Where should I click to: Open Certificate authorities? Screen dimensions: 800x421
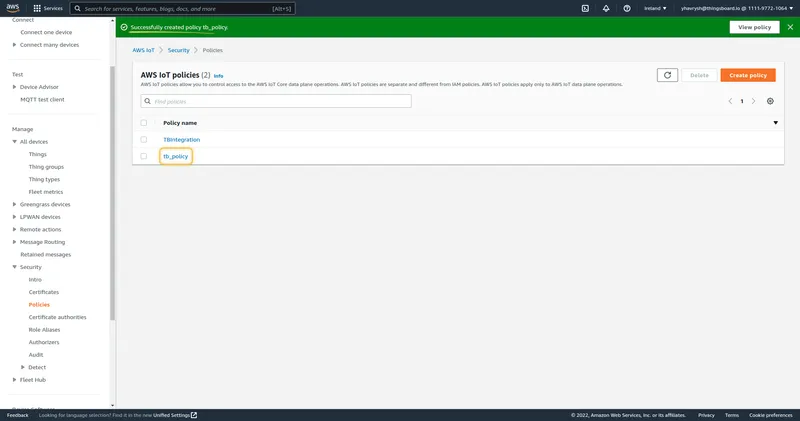pyautogui.click(x=57, y=317)
